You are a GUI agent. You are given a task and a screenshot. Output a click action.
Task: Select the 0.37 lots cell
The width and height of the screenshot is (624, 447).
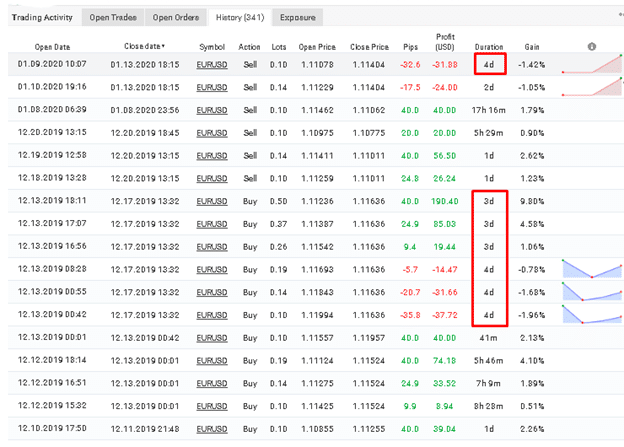(279, 224)
